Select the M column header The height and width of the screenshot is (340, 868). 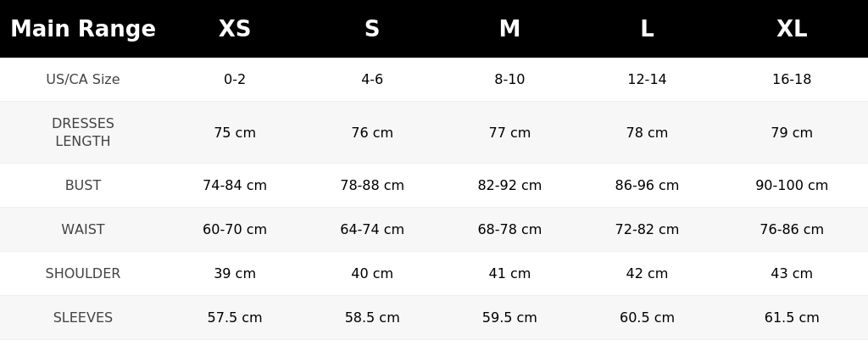click(x=509, y=29)
